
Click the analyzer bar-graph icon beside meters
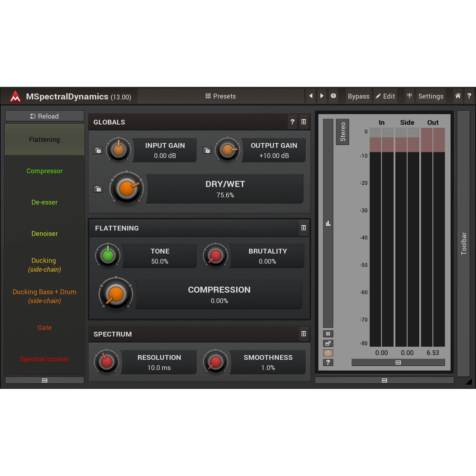(x=328, y=223)
